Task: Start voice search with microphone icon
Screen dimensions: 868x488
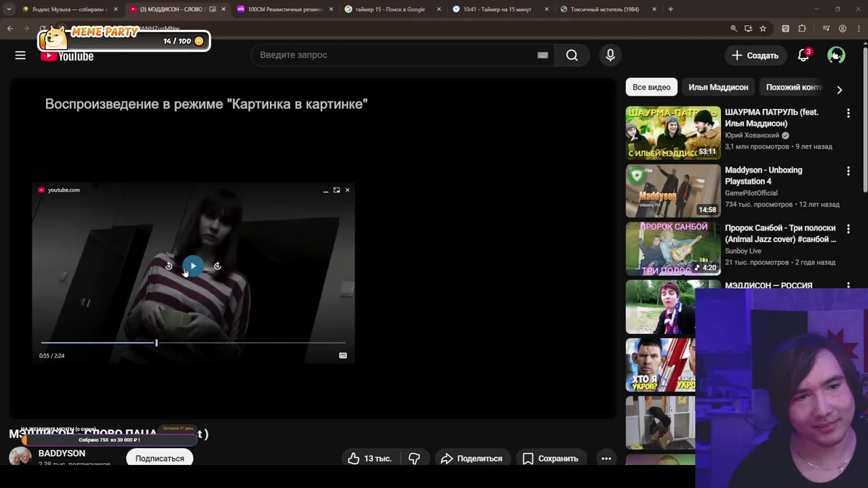Action: [x=610, y=55]
